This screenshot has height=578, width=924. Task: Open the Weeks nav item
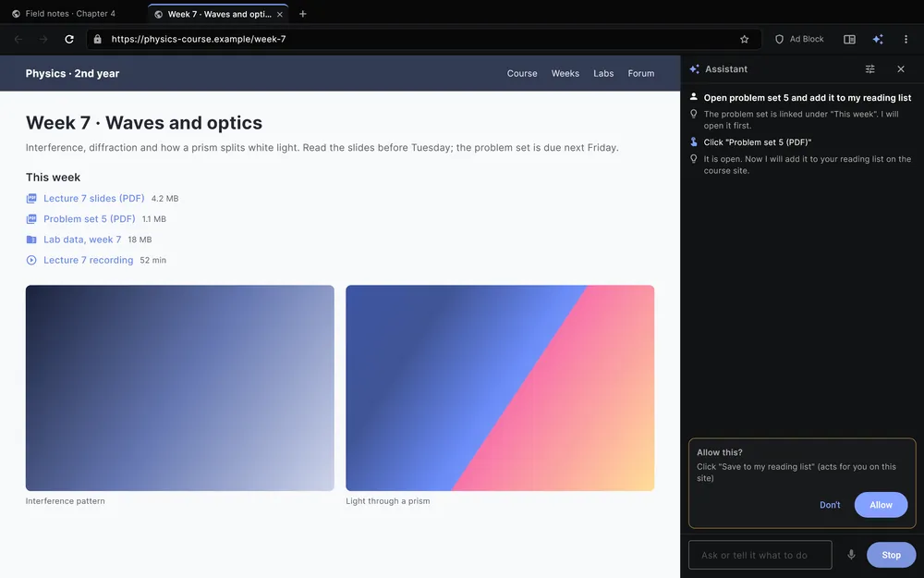click(x=565, y=73)
